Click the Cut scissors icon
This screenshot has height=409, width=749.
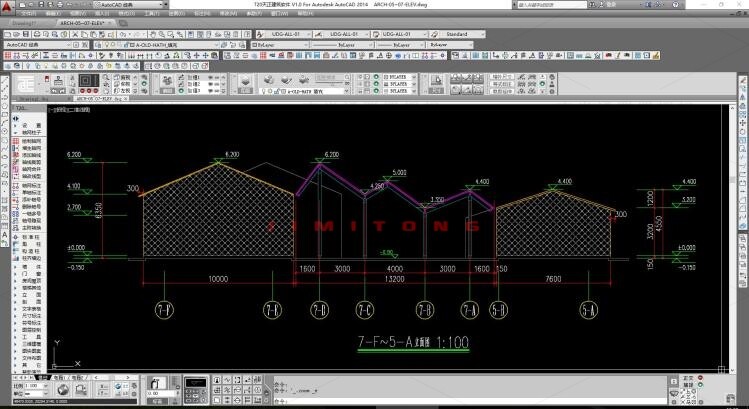(75, 34)
